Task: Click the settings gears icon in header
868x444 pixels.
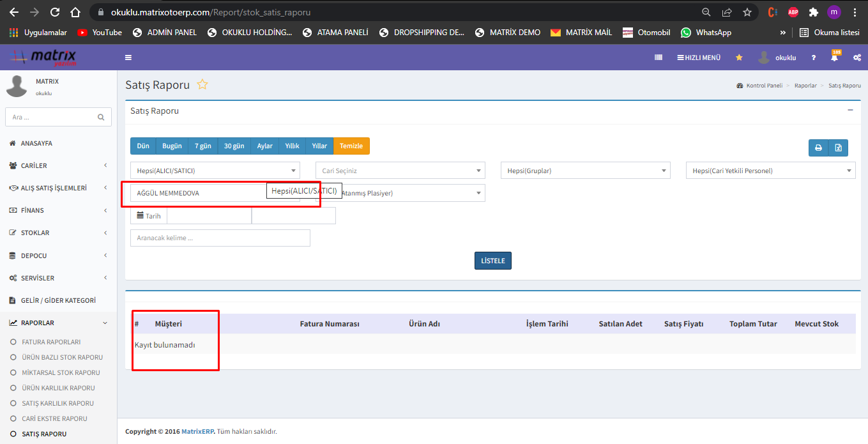Action: pyautogui.click(x=857, y=57)
